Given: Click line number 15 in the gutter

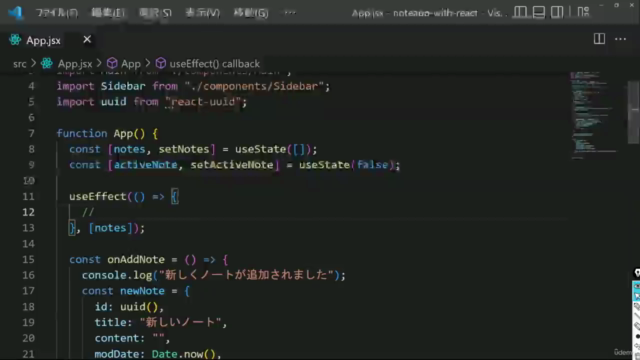Looking at the screenshot, I should tap(28, 260).
